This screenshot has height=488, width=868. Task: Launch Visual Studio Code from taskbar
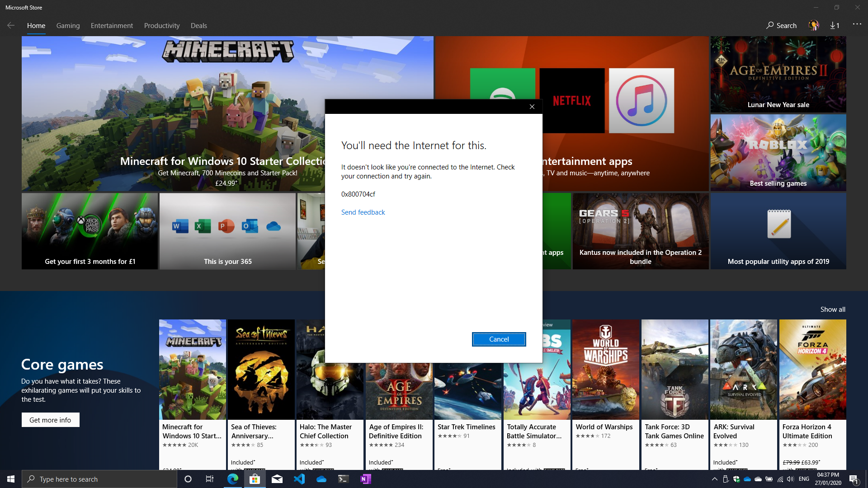(x=299, y=479)
